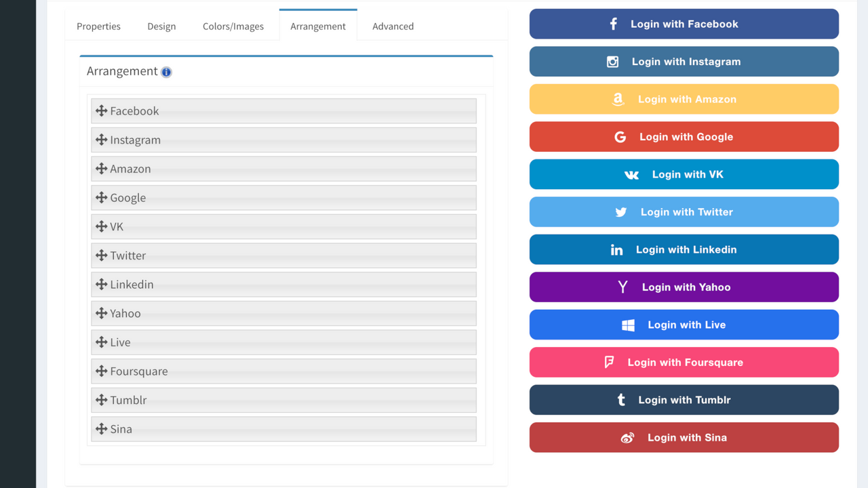This screenshot has width=868, height=488.
Task: Switch to the Design tab
Action: tap(161, 26)
